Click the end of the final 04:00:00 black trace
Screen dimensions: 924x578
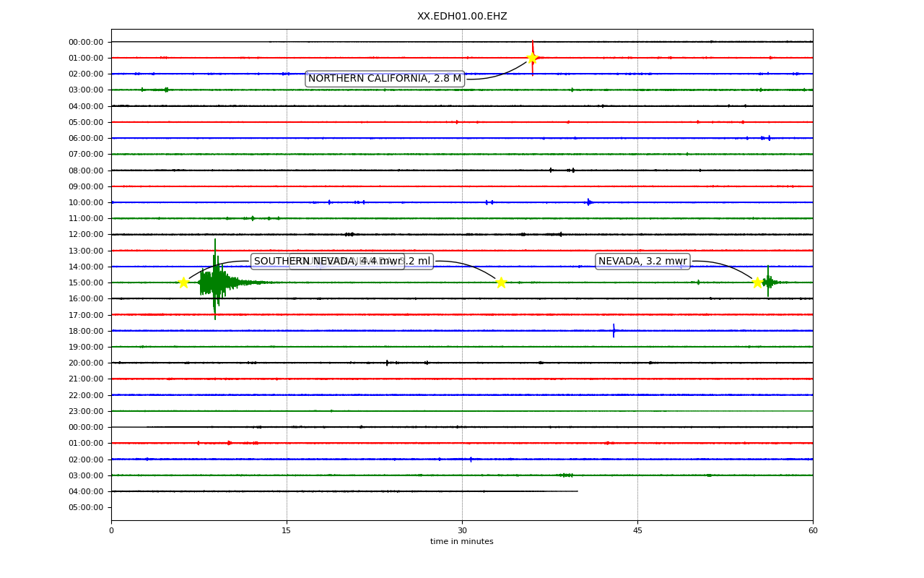click(577, 491)
